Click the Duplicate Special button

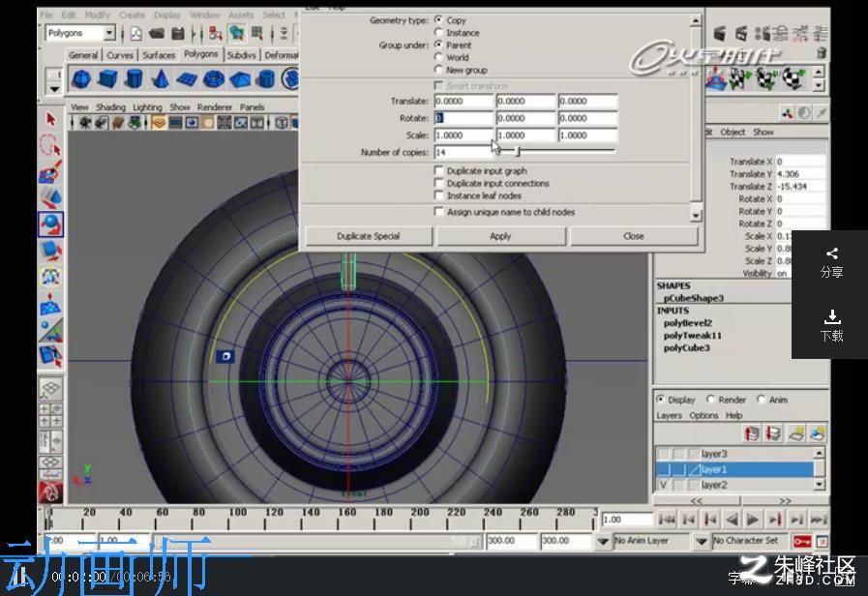[368, 236]
